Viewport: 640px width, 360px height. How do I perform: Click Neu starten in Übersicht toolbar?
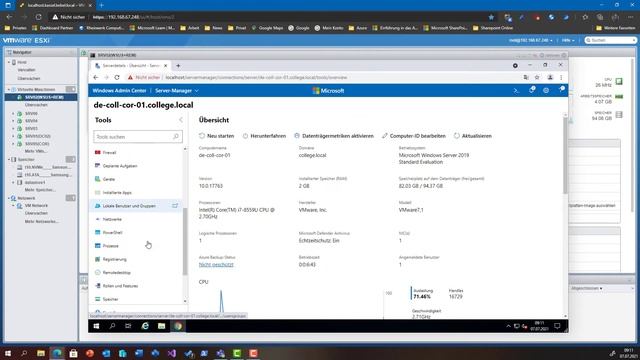click(216, 136)
